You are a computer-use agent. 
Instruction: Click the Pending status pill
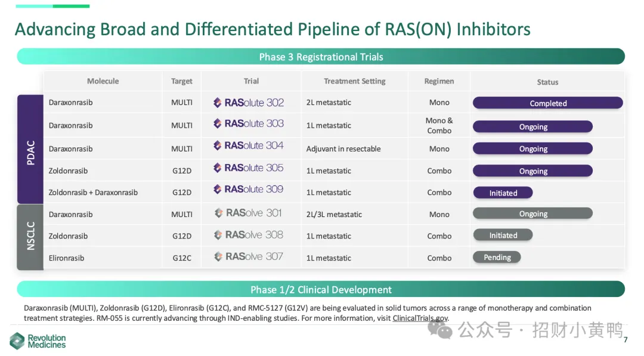tap(497, 258)
